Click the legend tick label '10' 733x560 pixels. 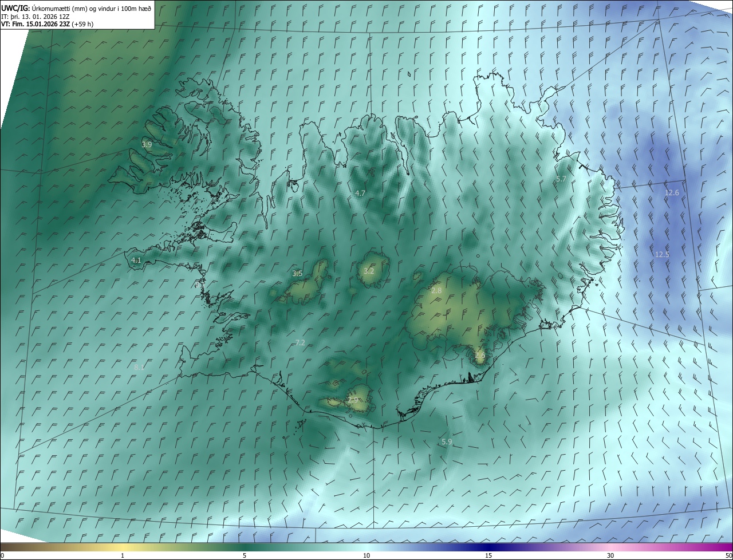click(366, 555)
